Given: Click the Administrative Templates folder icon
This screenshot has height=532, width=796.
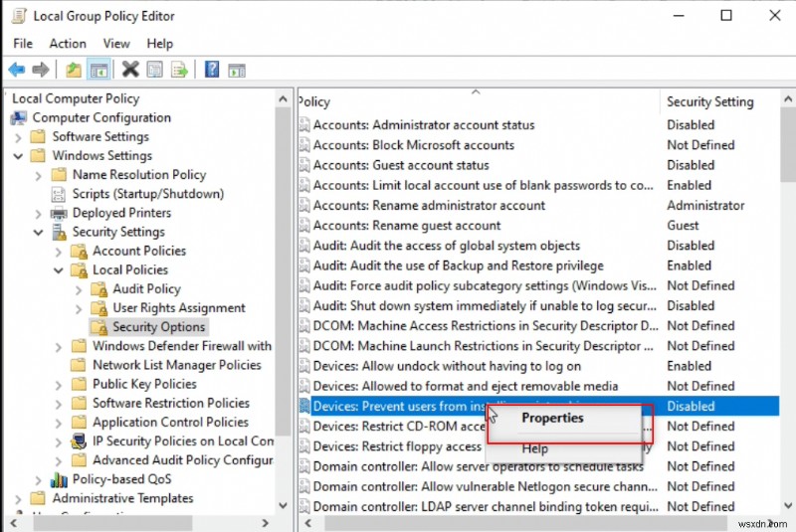Looking at the screenshot, I should point(38,498).
